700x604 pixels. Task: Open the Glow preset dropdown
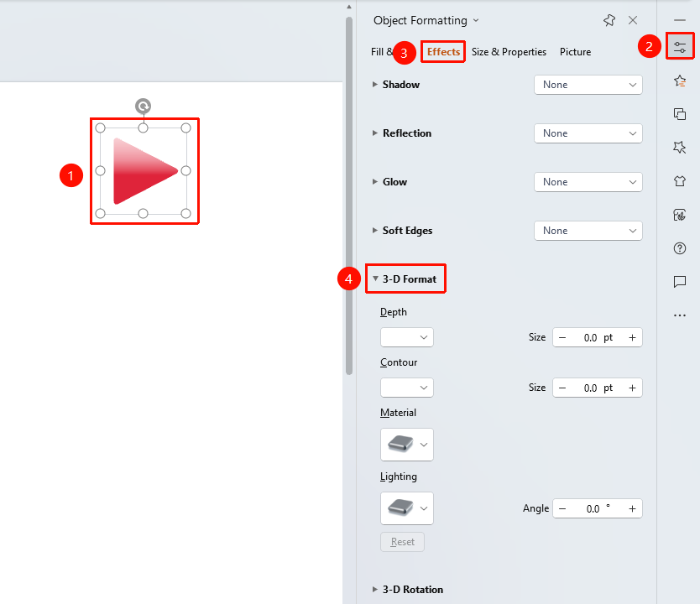pyautogui.click(x=588, y=182)
